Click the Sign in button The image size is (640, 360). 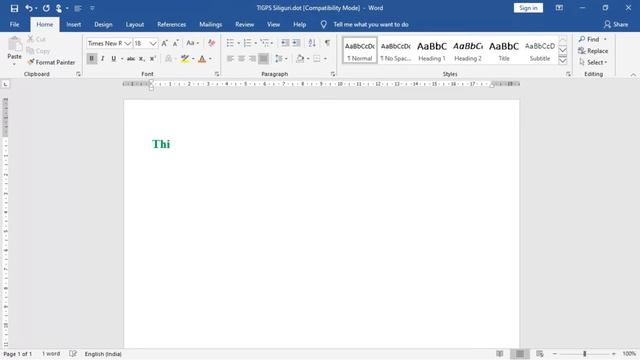click(528, 8)
